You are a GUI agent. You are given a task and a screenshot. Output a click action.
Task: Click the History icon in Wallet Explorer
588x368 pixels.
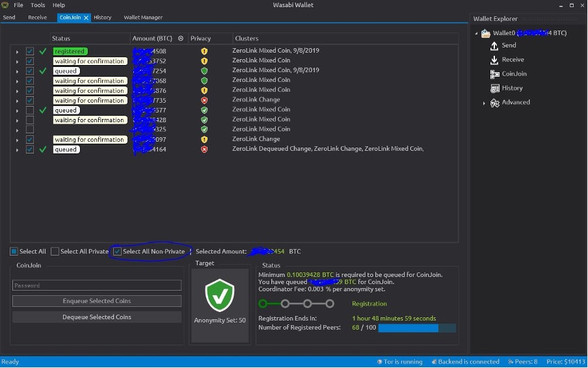(494, 88)
